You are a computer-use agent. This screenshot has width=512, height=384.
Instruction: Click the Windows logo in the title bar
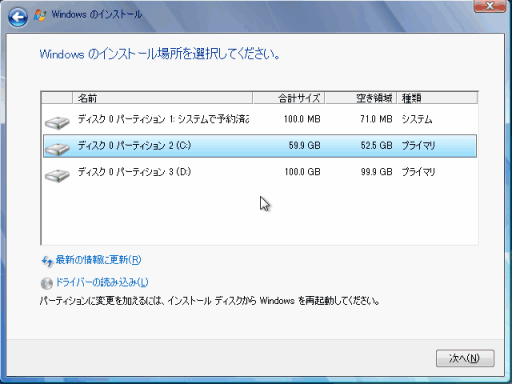click(40, 15)
